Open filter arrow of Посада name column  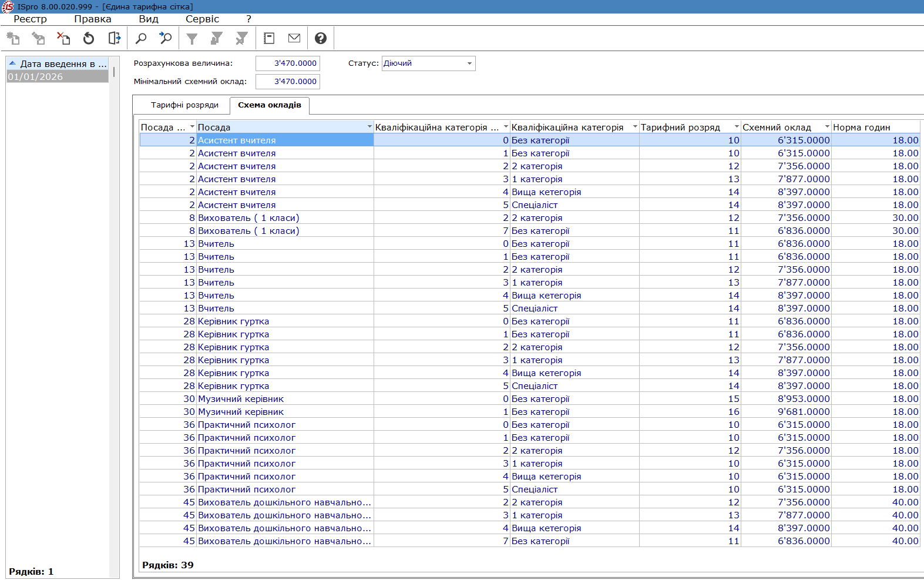tap(369, 127)
